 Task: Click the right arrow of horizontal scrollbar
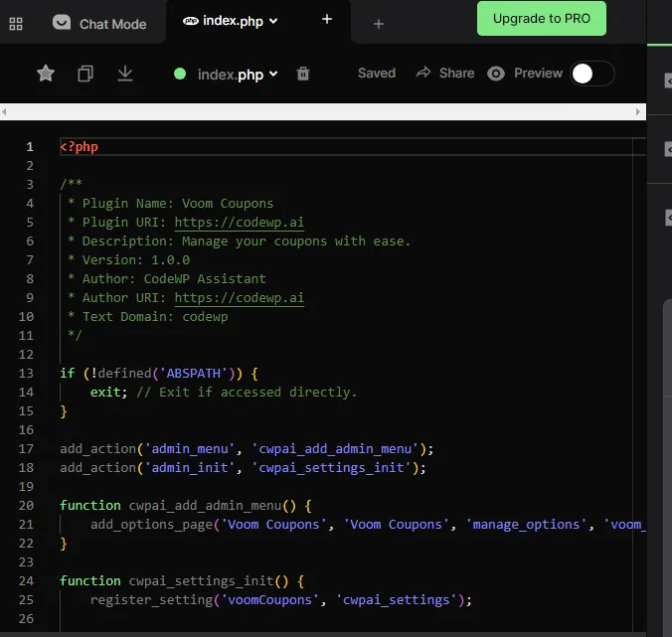[638, 112]
